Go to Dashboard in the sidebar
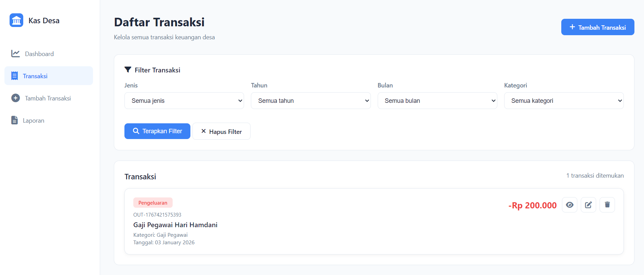The width and height of the screenshot is (644, 275). pyautogui.click(x=49, y=54)
